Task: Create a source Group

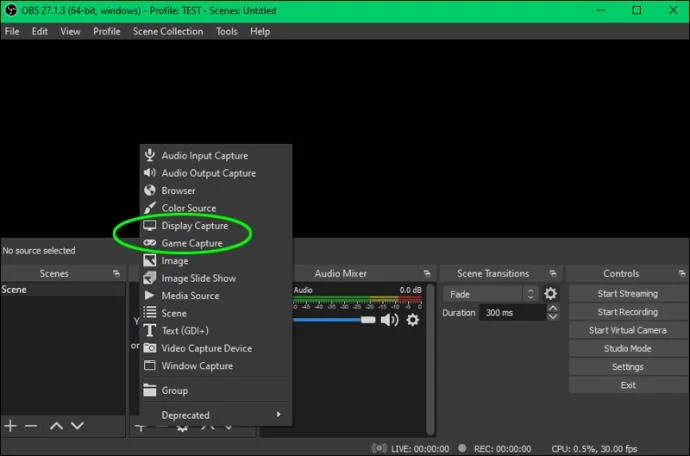Action: [216, 390]
